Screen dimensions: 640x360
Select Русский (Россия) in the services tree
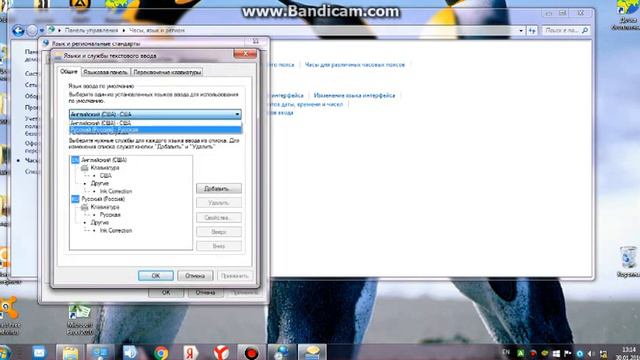pos(103,199)
